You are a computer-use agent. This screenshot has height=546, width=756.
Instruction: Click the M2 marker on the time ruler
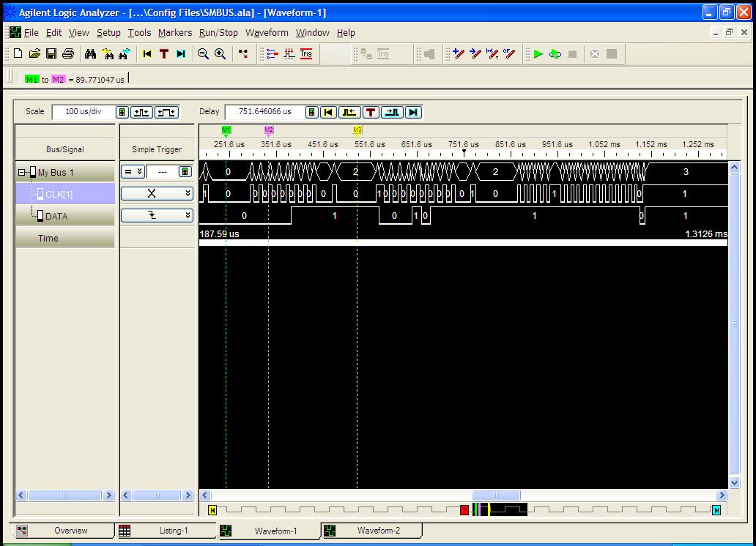coord(268,130)
